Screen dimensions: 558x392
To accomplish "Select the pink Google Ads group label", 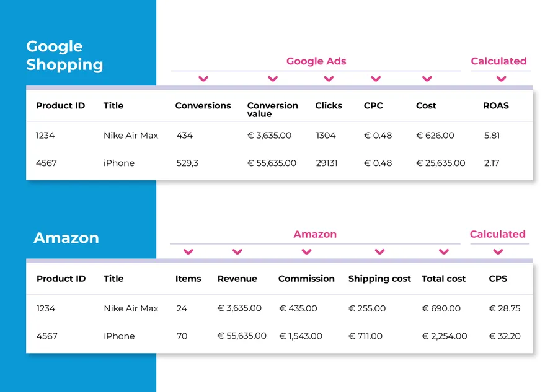I will coord(316,61).
